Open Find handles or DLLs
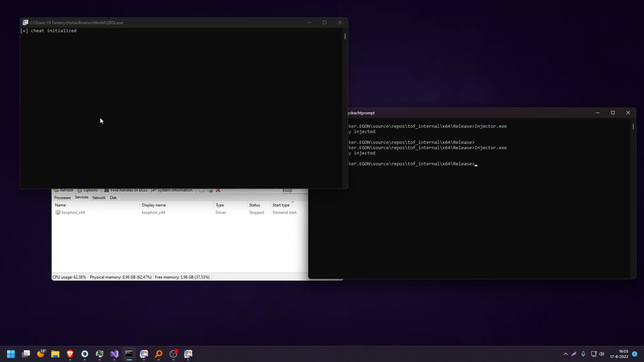Image resolution: width=644 pixels, height=362 pixels. 126,190
